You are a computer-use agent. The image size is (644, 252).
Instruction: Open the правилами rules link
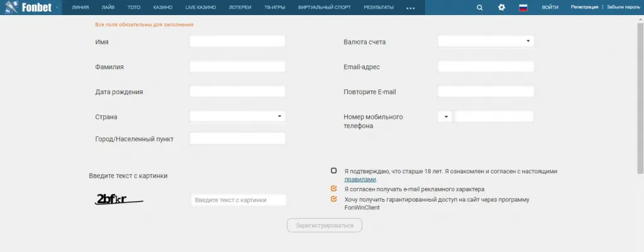[360, 179]
